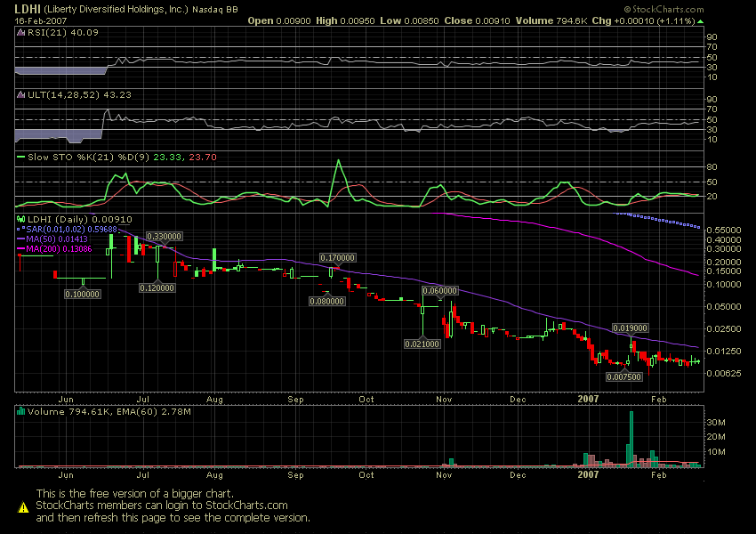Click the 16-Feb-2007 date label
756x534 pixels.
(x=41, y=21)
